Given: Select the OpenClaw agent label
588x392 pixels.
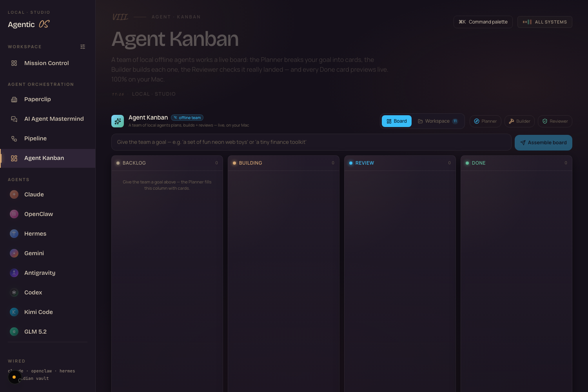Looking at the screenshot, I should pyautogui.click(x=38, y=214).
